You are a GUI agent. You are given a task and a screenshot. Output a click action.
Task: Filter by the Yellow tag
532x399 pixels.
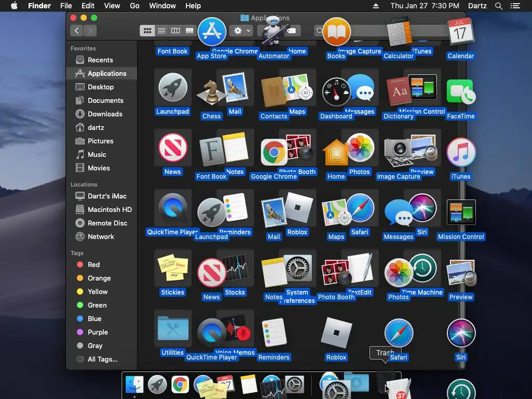[102, 292]
